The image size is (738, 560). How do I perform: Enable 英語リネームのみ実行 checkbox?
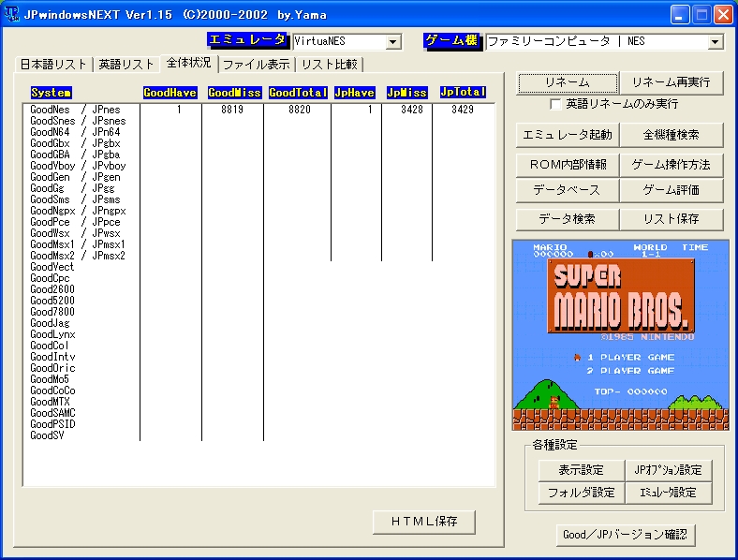coord(555,105)
